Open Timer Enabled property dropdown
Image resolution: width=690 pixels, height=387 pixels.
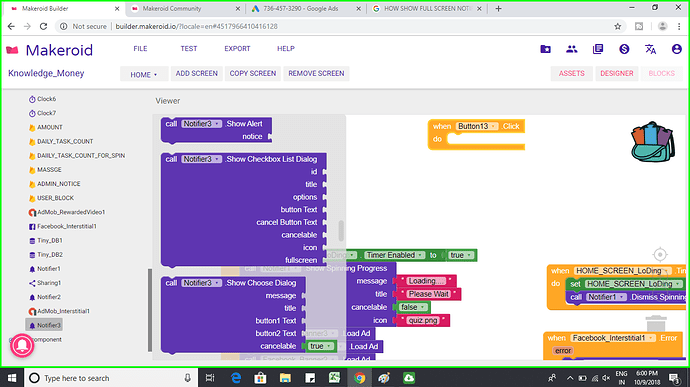tap(395, 255)
